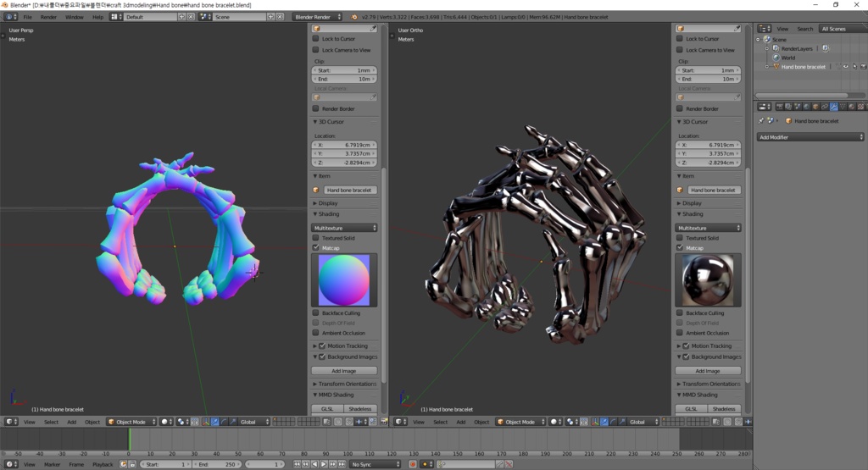Jump to the timeline's last frame
This screenshot has height=470, width=868.
(342, 464)
